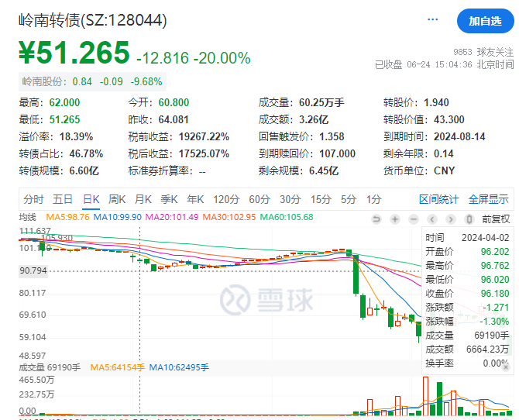Click MA30:102.95 moving average label
The image size is (519, 420).
[x=229, y=217]
